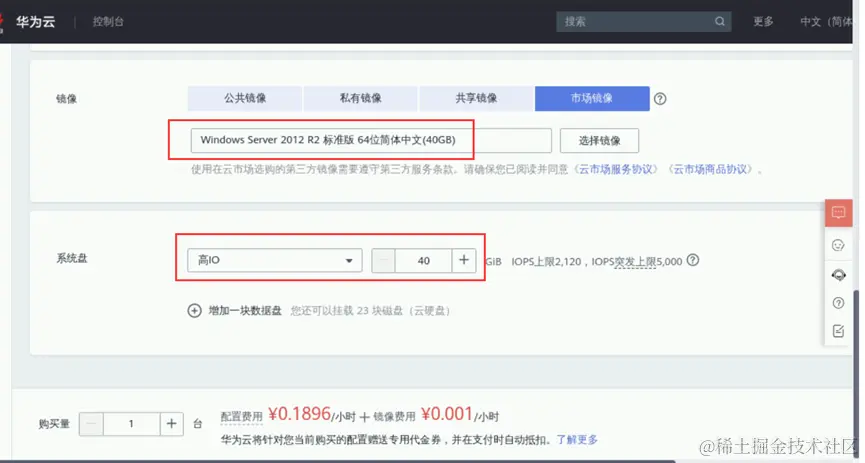The image size is (865, 463).
Task: Increase system disk size with plus button
Action: click(x=464, y=260)
